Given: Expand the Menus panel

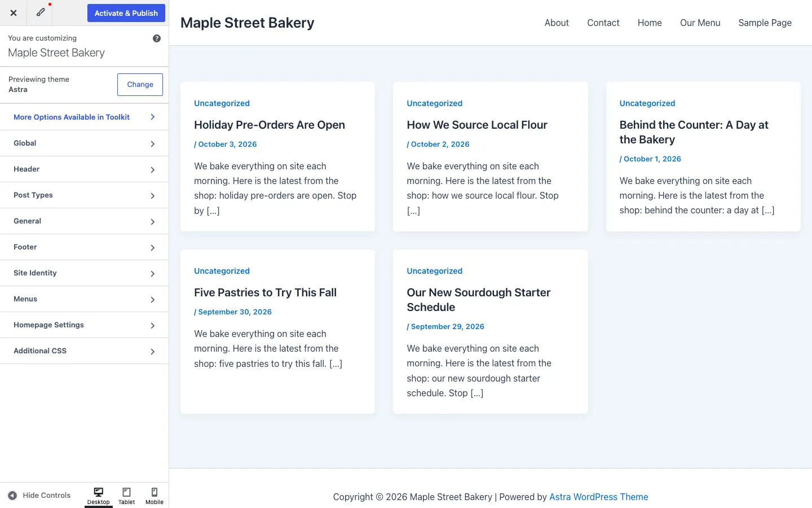Looking at the screenshot, I should (x=85, y=299).
